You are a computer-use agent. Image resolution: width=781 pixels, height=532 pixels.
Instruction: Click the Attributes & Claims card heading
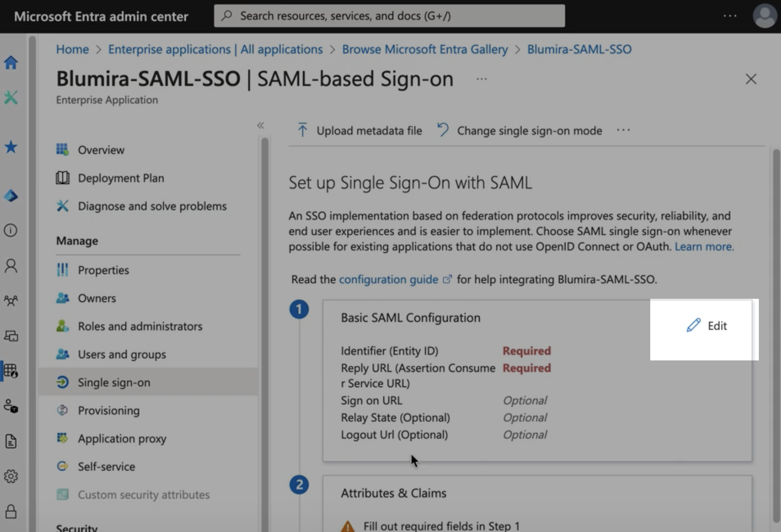(x=394, y=493)
